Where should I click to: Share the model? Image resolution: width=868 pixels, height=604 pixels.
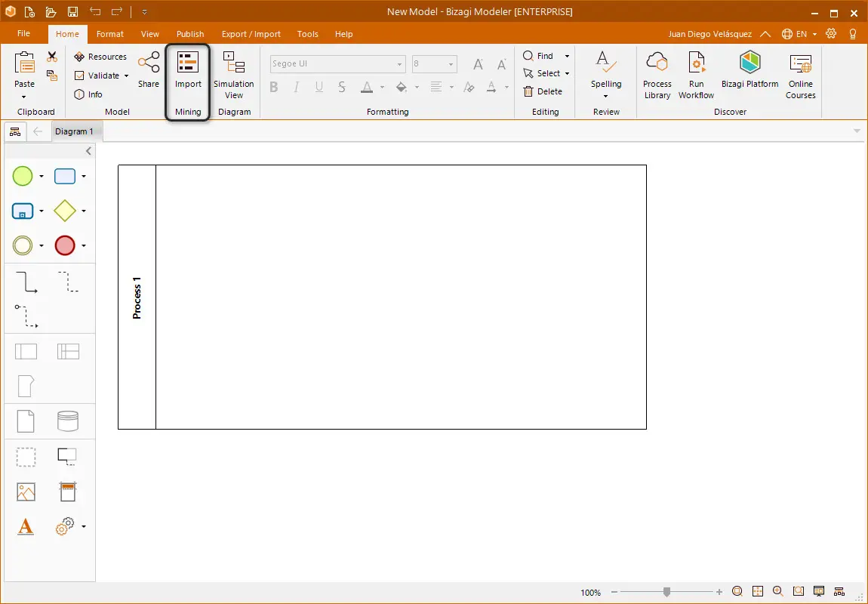point(149,70)
